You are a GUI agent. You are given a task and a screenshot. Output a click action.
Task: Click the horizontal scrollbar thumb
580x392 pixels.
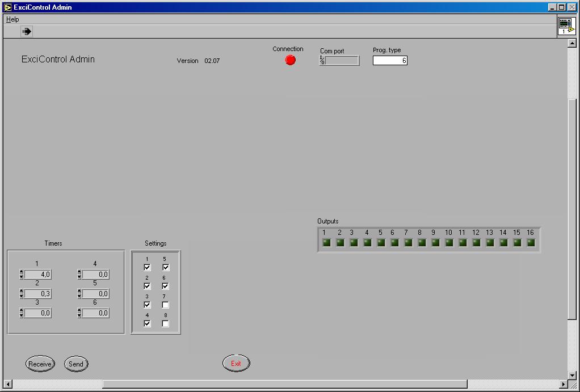(285, 384)
